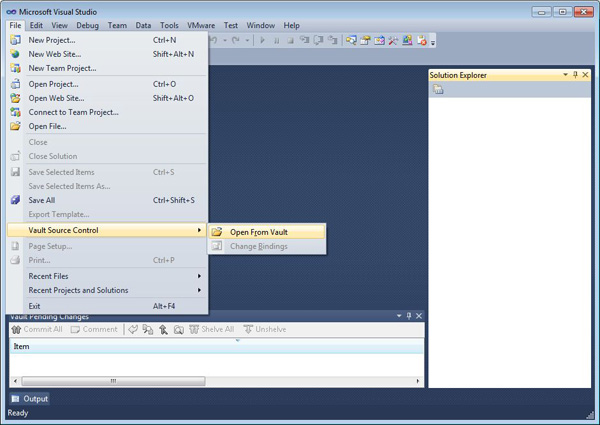Click the Open File folder icon
Viewport: 600px width, 425px height.
16,126
